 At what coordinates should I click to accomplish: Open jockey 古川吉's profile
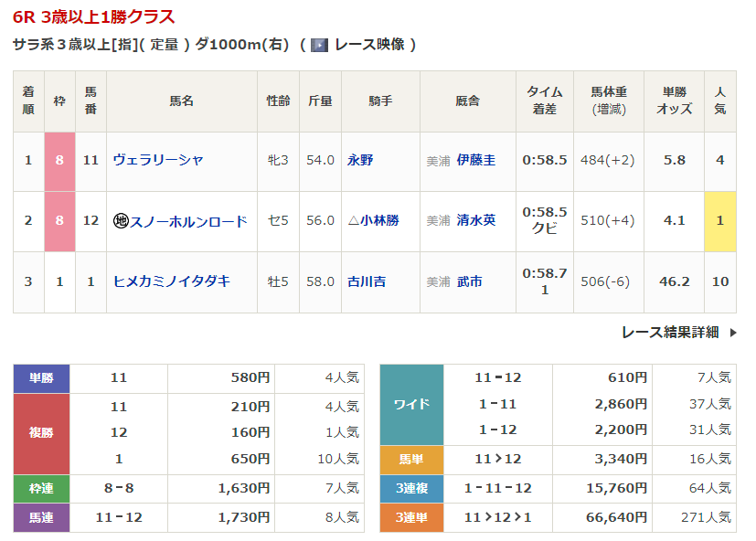pyautogui.click(x=367, y=281)
